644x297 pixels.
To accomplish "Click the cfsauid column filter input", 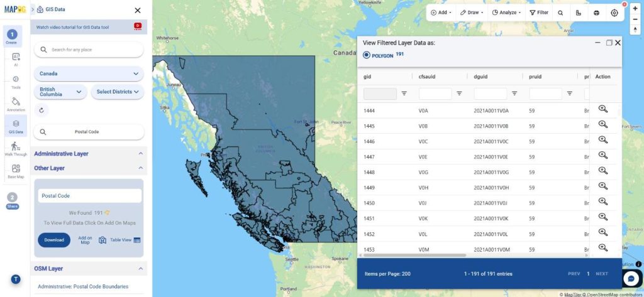I will point(435,94).
